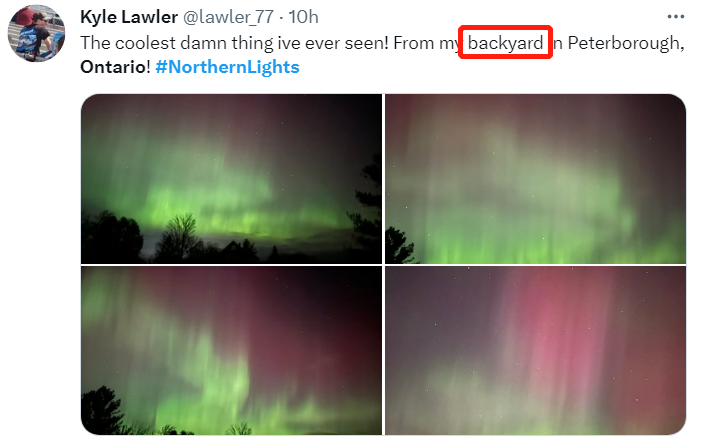Open the #NorthernLights hashtag
Screen dimensions: 707x439
(x=227, y=67)
